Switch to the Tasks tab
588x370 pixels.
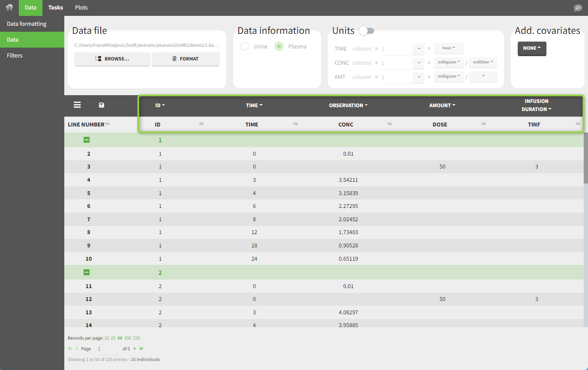(x=56, y=8)
